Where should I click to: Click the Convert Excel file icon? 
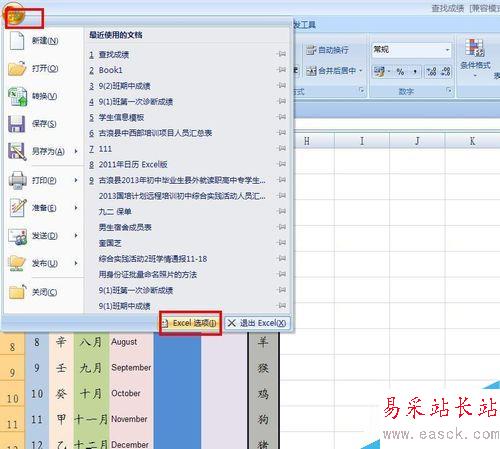tap(17, 96)
